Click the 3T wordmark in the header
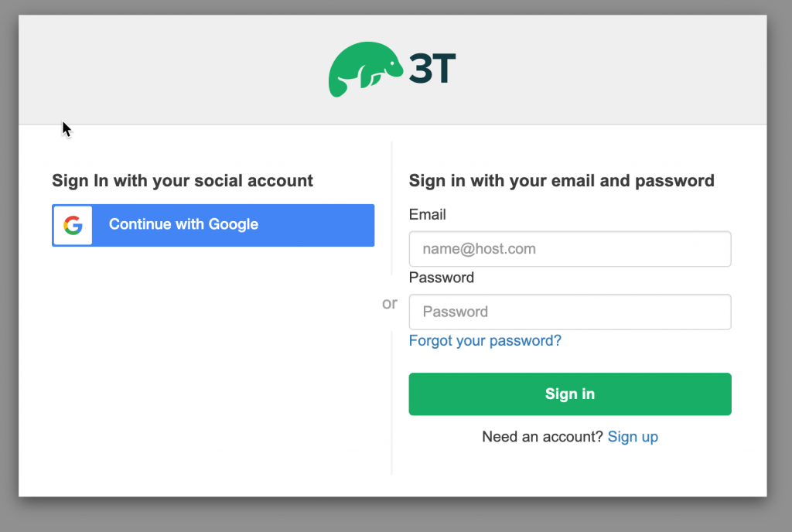Image resolution: width=792 pixels, height=532 pixels. [432, 68]
